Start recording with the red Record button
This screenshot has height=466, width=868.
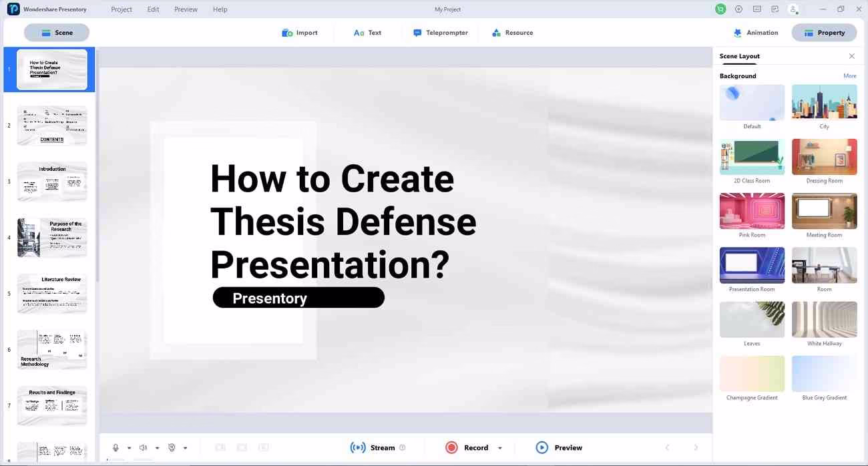(452, 447)
